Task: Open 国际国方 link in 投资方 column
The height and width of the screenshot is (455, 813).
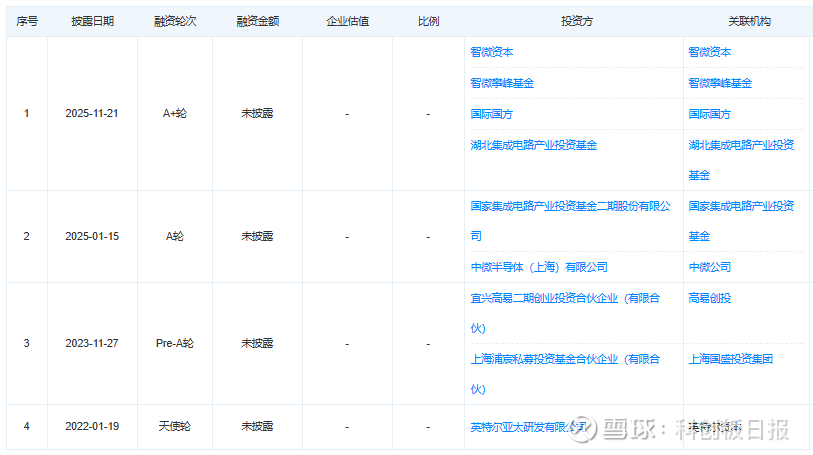Action: pos(492,114)
